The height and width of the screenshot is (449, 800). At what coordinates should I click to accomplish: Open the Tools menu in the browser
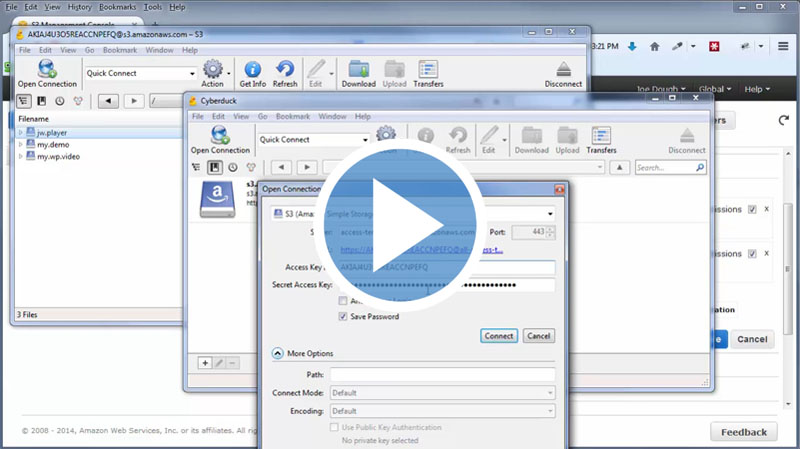[150, 7]
